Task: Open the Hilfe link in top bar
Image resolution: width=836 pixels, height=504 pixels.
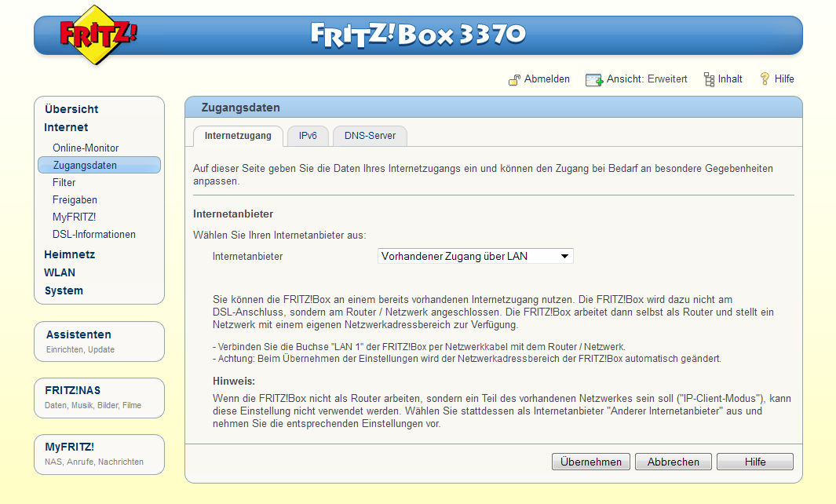Action: 783,79
